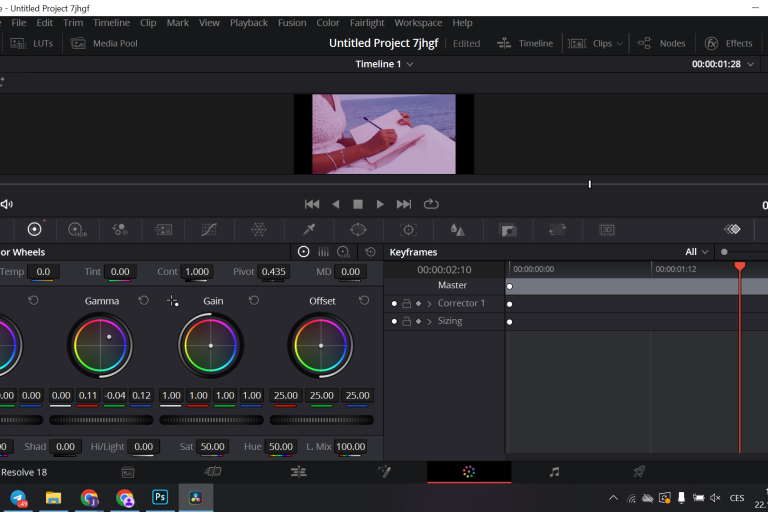Open the Tracker palette

(408, 229)
